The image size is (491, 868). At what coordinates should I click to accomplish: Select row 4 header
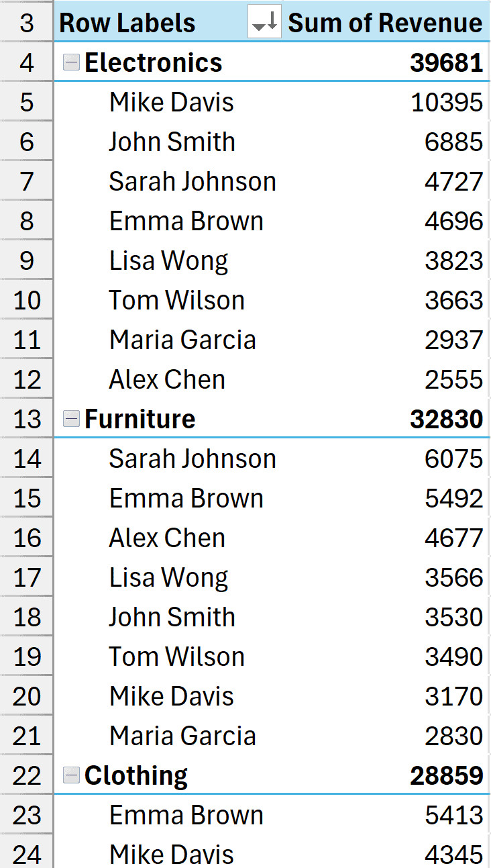pos(27,62)
